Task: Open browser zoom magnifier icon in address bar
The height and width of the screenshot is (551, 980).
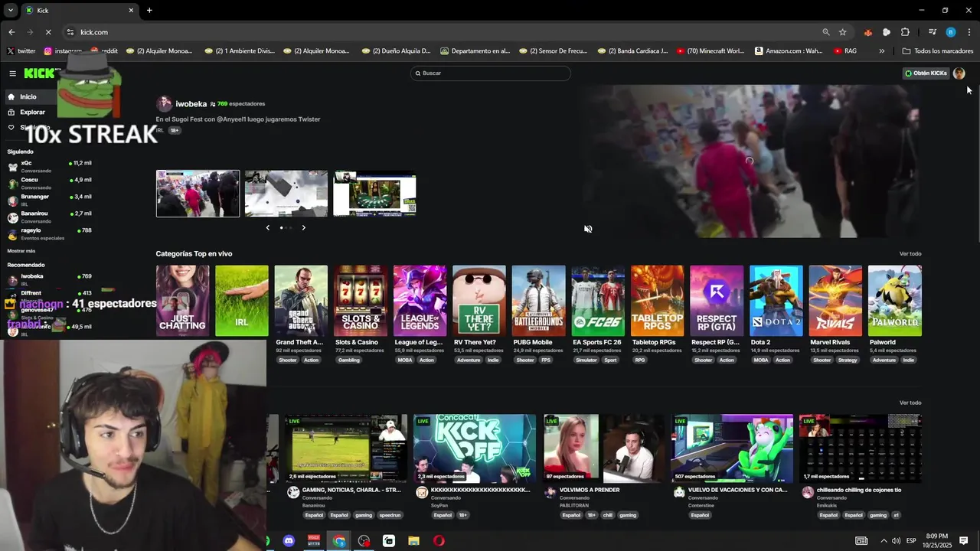Action: 826,32
